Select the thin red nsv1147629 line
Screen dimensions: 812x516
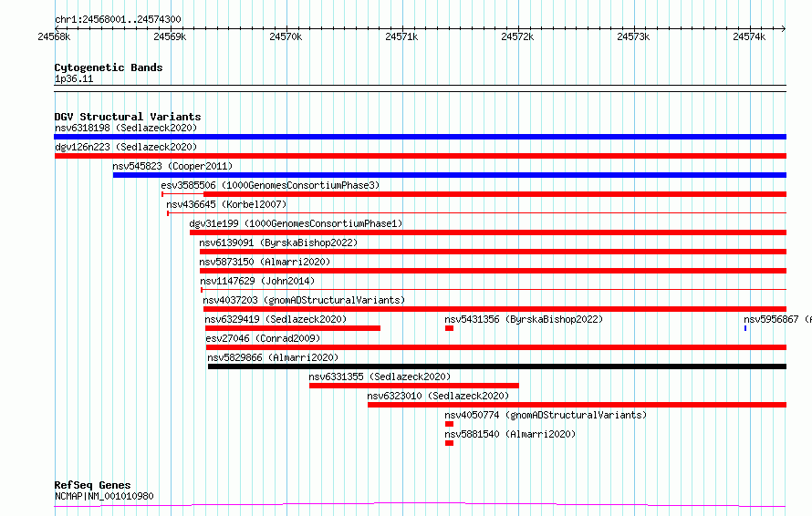pyautogui.click(x=494, y=290)
